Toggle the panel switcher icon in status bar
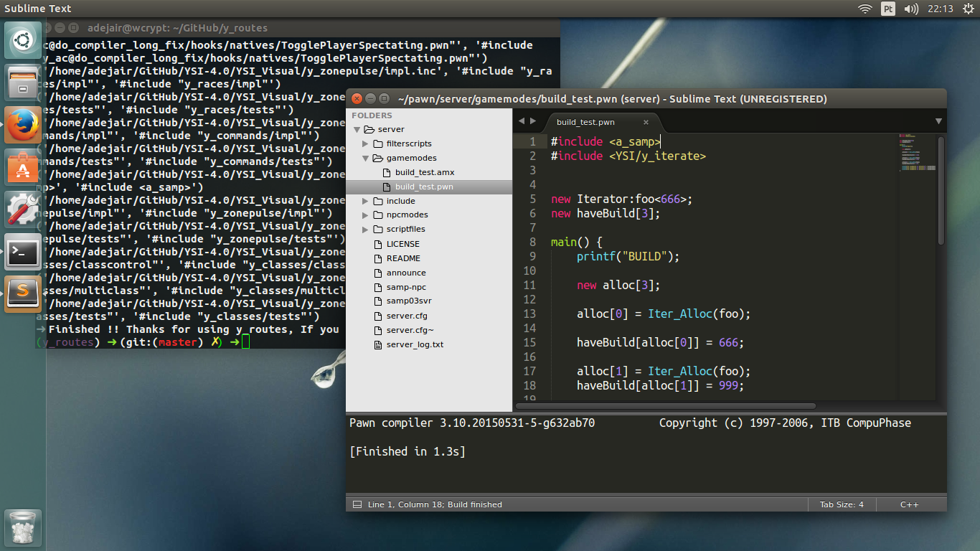Image resolution: width=980 pixels, height=551 pixels. pos(357,504)
